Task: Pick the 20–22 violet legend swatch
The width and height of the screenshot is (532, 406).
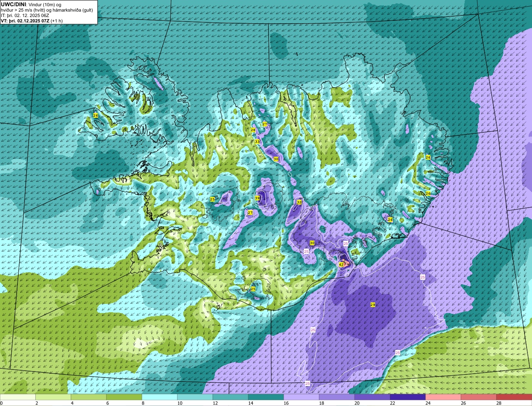Action: click(x=372, y=397)
